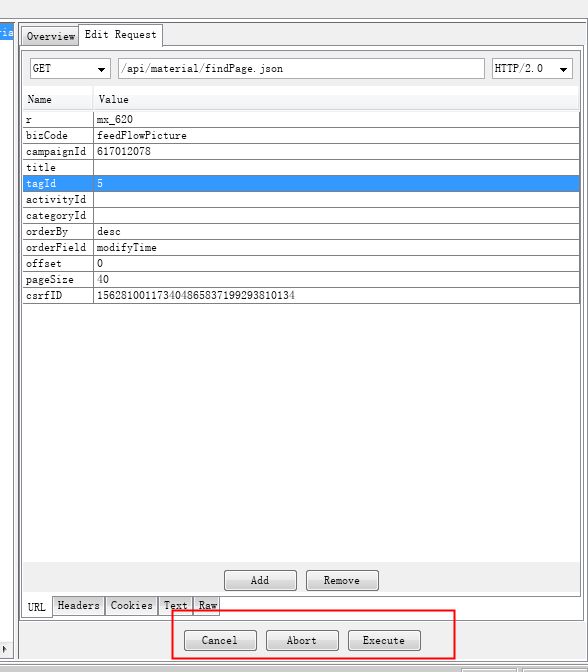The image size is (588, 672).
Task: Open the Cookies tab
Action: coord(132,606)
